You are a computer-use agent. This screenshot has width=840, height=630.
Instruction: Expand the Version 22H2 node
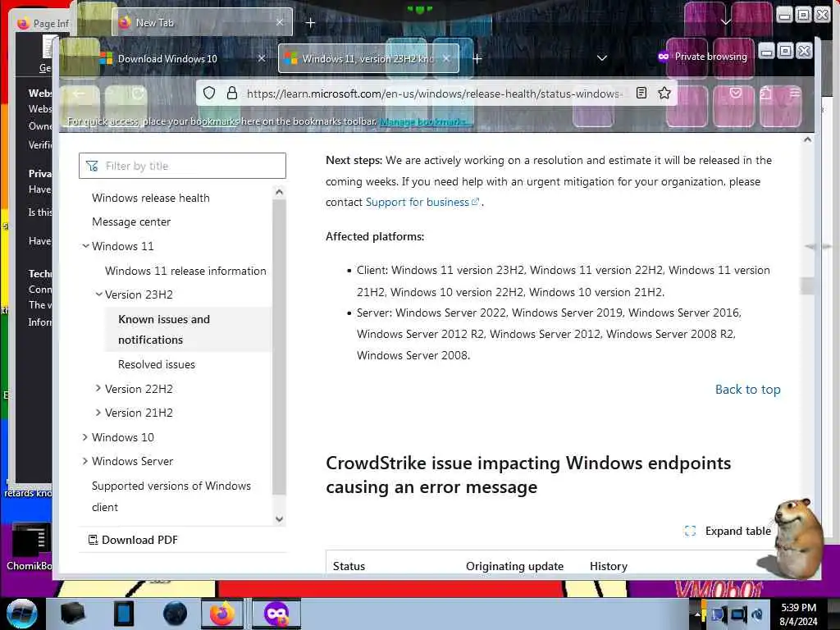click(x=98, y=388)
